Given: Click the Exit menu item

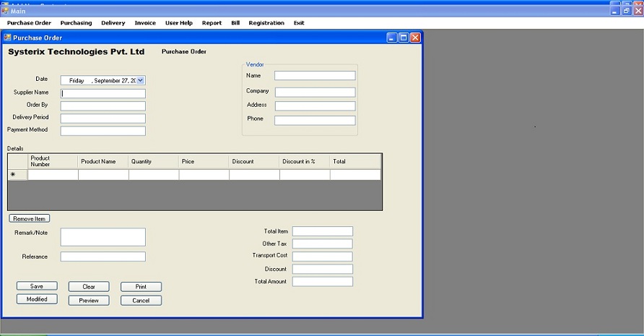Looking at the screenshot, I should 299,23.
